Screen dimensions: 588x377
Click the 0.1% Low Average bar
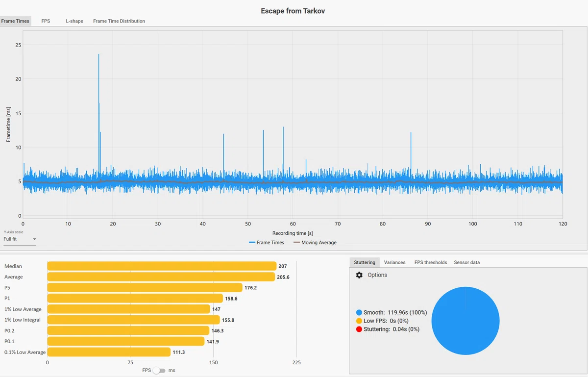[x=109, y=352]
